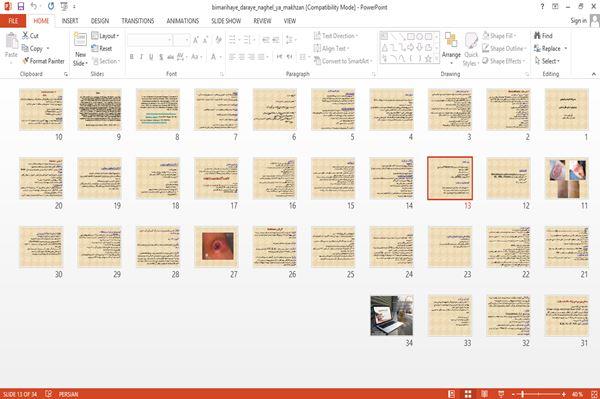Open Arrange menu
The image size is (600, 399).
pyautogui.click(x=451, y=49)
